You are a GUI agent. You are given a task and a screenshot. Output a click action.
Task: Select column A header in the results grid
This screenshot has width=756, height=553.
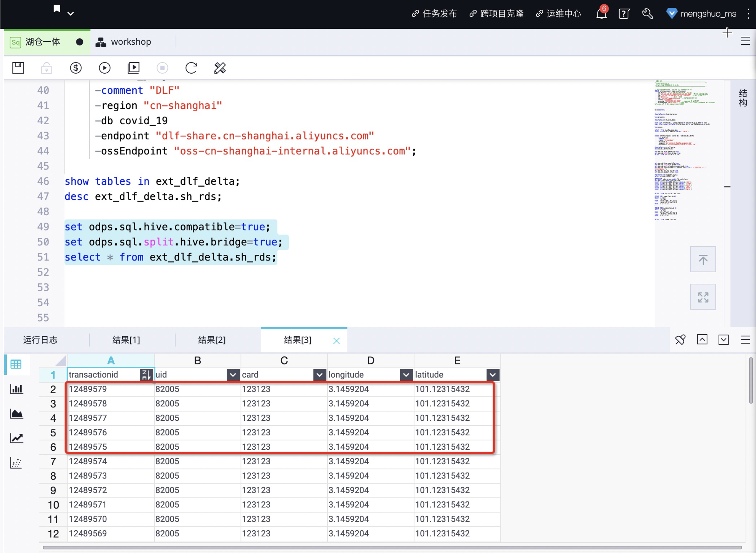coord(111,361)
